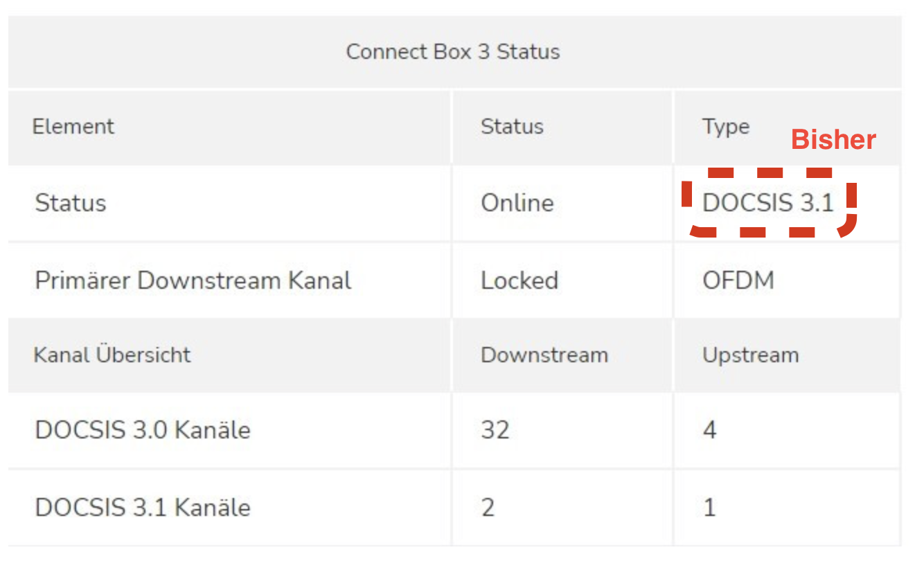Select the "DOCSIS 3.1 Kanäle" row label
Image resolution: width=924 pixels, height=579 pixels.
click(x=143, y=508)
